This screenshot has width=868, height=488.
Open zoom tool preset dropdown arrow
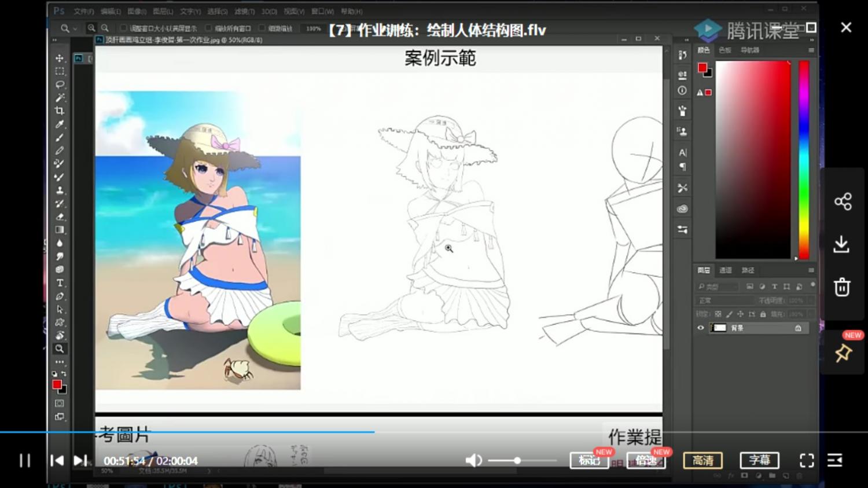tap(75, 28)
